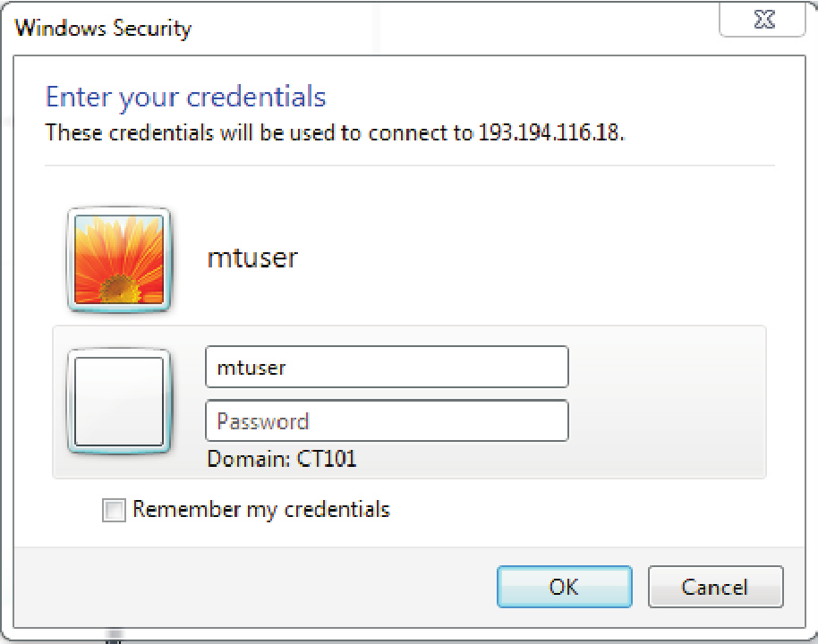Click empty space right of mtuser tile
The height and width of the screenshot is (644, 818).
(x=537, y=259)
